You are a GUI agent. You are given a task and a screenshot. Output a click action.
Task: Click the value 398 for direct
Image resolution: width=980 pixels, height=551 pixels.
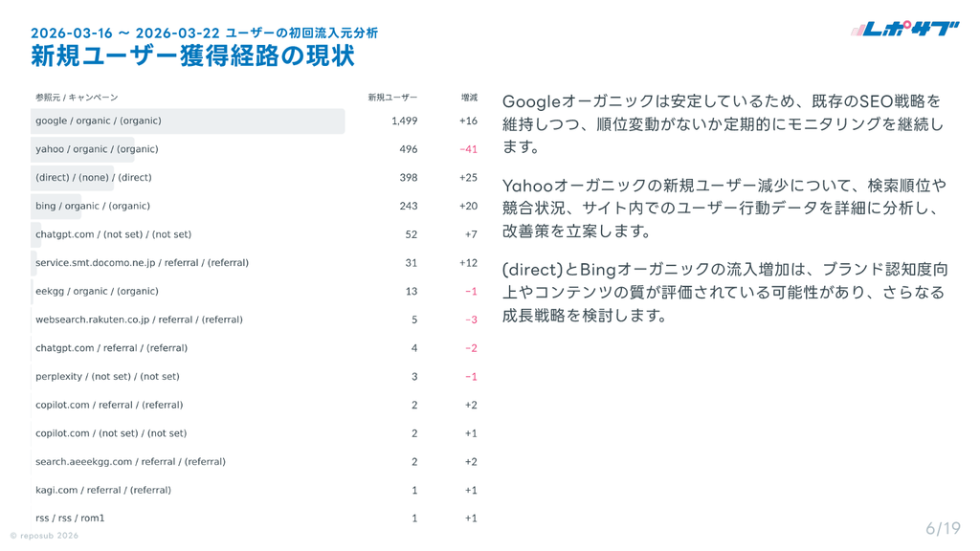pyautogui.click(x=409, y=177)
